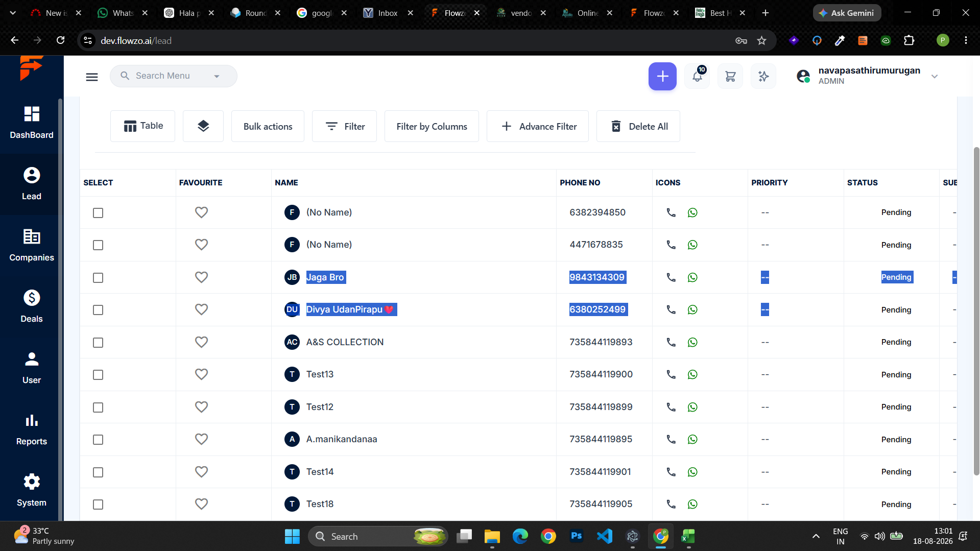Open Reports in sidebar
This screenshot has height=551, width=980.
coord(31,429)
